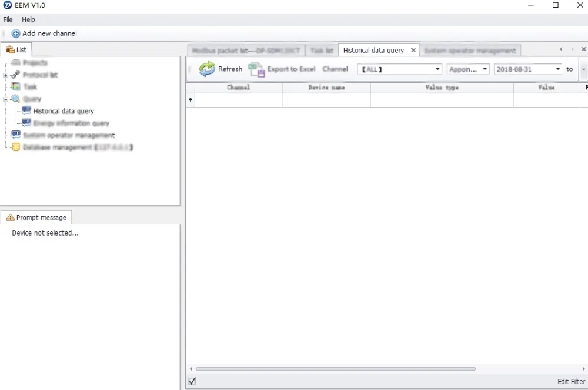Click the Value type filter row cell
The height and width of the screenshot is (390, 588).
(442, 100)
